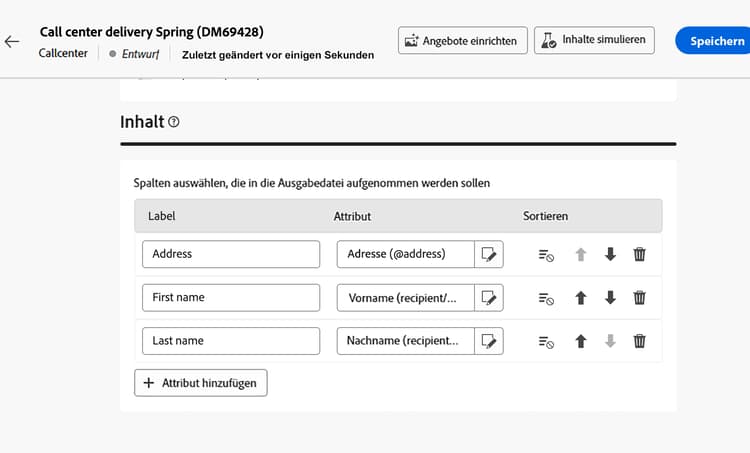Toggle sorting for the Address row
The image size is (750, 453).
point(546,254)
